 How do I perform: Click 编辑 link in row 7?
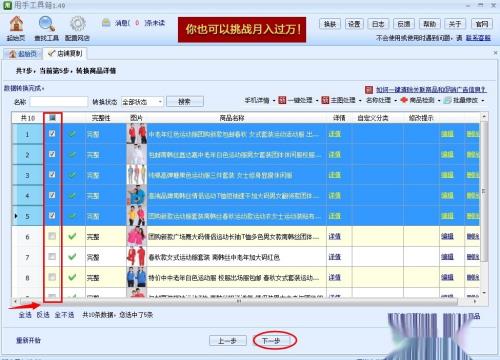tap(447, 257)
